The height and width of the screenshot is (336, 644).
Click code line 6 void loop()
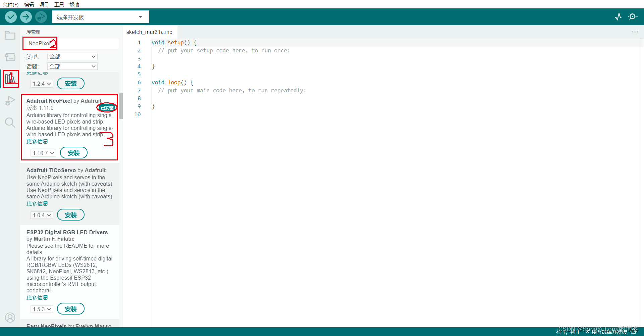click(x=172, y=82)
